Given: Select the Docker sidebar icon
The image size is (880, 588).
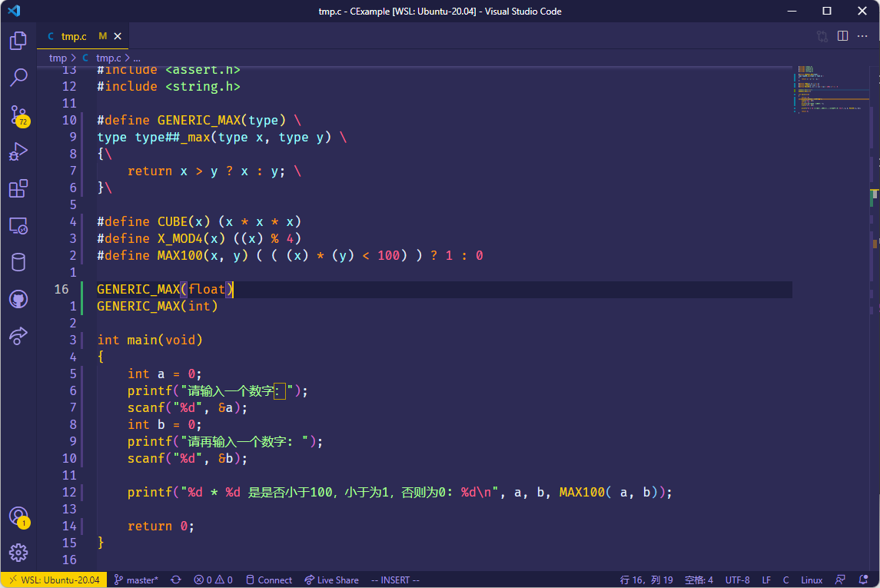Looking at the screenshot, I should click(x=18, y=262).
